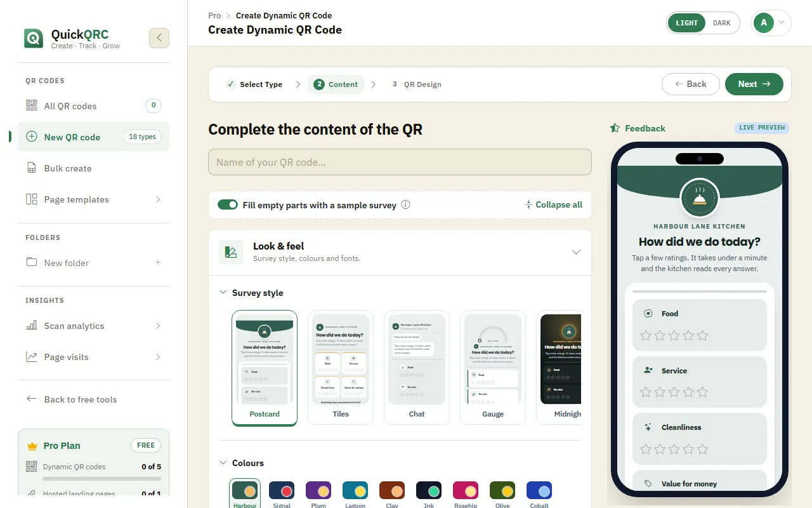812x508 pixels.
Task: Click the Page visits line chart icon
Action: click(32, 357)
